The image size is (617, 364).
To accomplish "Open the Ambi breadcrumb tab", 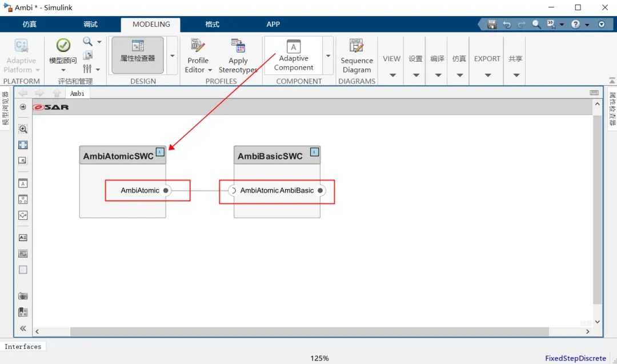I will tap(77, 93).
